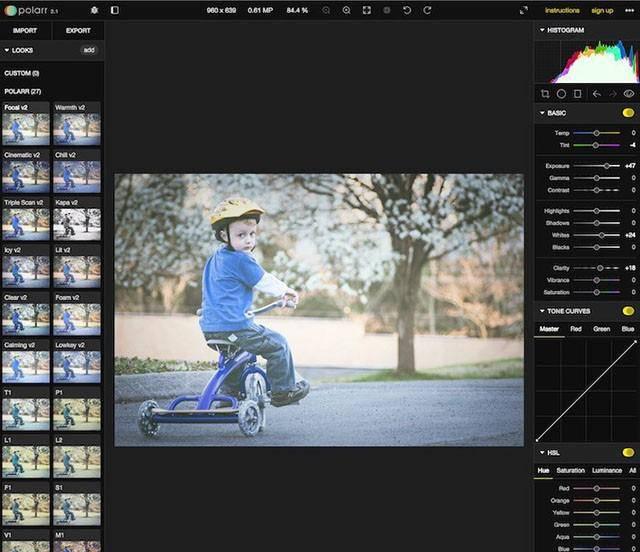640x552 pixels.
Task: Click the Temp slider handle
Action: (x=596, y=133)
